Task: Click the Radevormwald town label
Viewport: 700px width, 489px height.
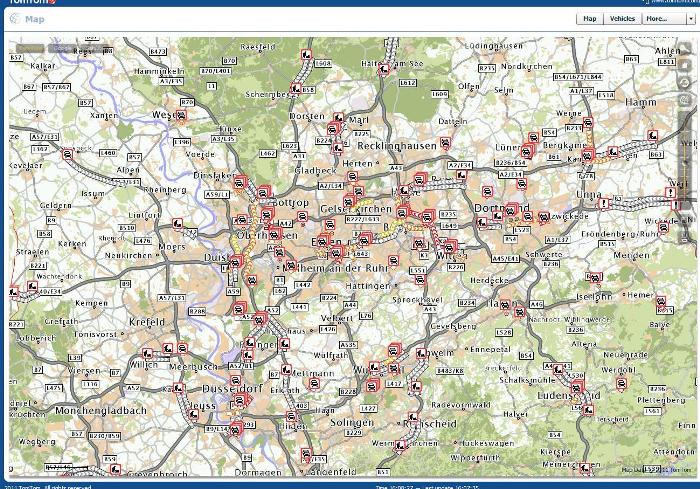Action: (x=461, y=405)
